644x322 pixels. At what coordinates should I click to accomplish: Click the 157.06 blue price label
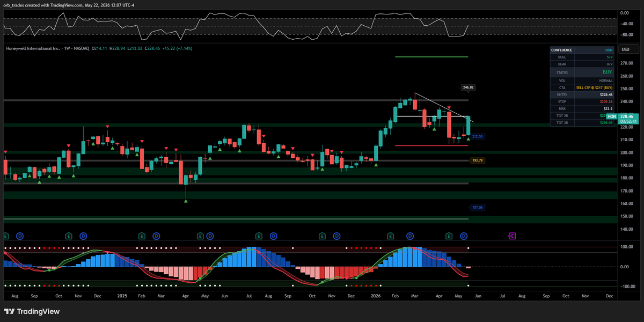tap(478, 207)
